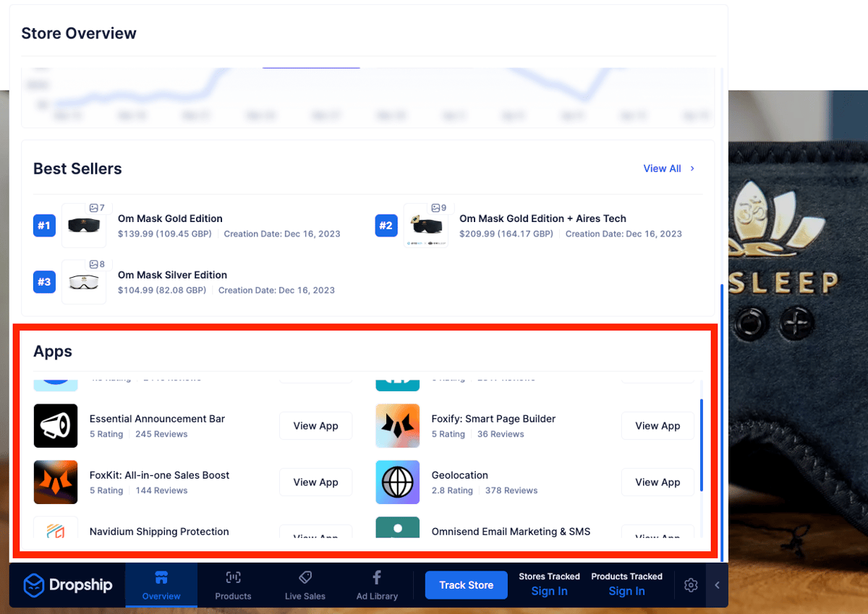Click the 378 Reviews text
Image resolution: width=868 pixels, height=614 pixels.
pos(511,490)
